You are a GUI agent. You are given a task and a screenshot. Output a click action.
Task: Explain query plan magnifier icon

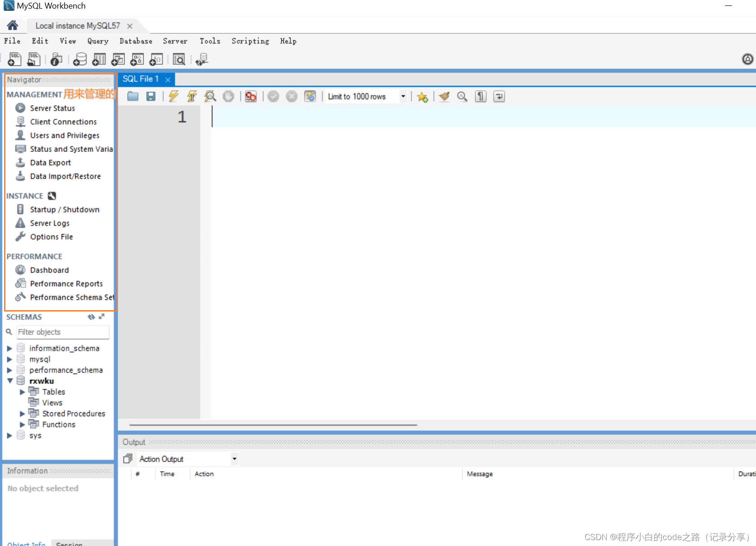tap(210, 96)
